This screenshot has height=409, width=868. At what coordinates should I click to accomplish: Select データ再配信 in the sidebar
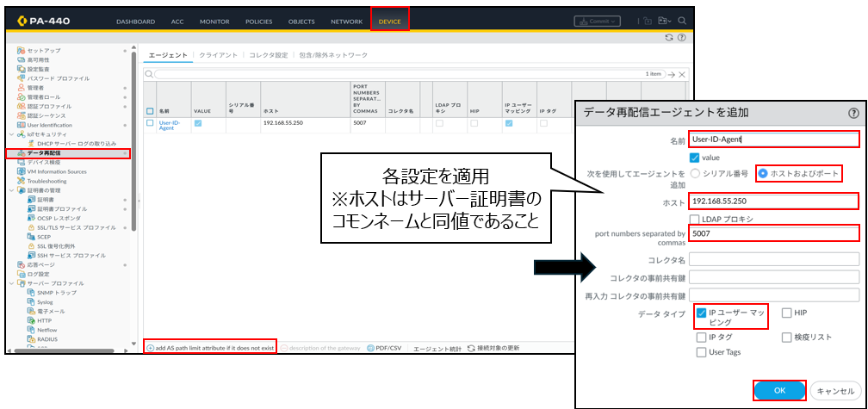pos(43,152)
